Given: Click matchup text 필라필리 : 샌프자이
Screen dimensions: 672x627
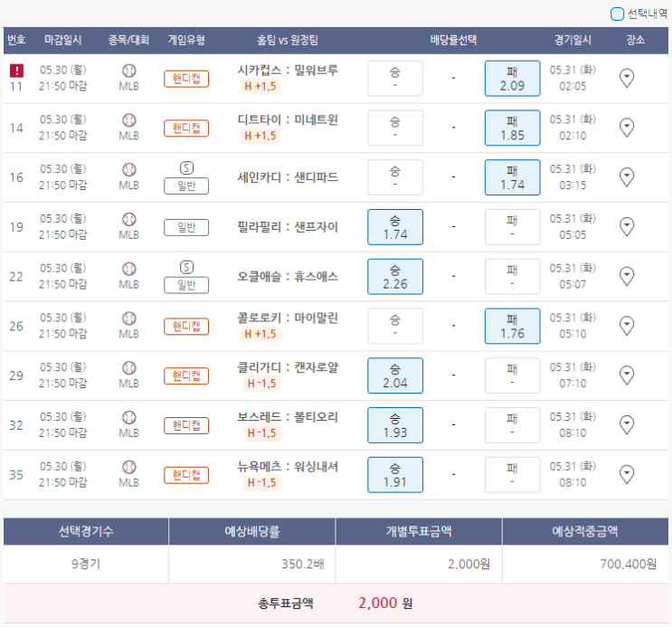Looking at the screenshot, I should coord(288,227).
